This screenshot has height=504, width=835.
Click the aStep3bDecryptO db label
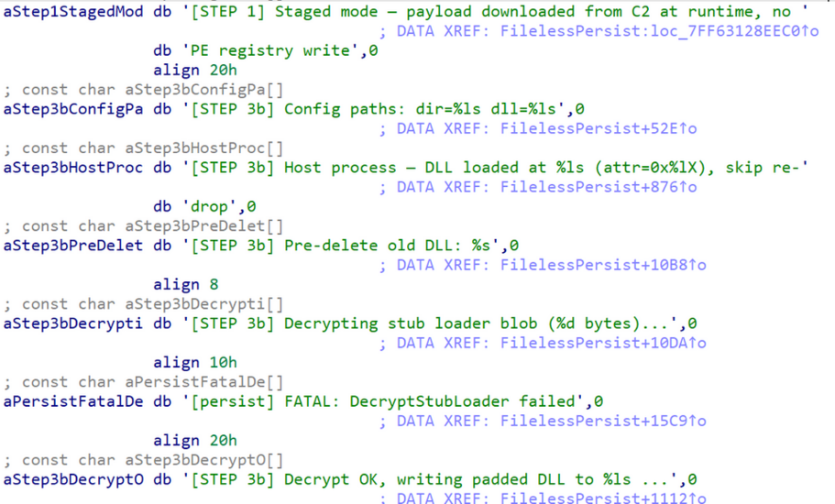(x=73, y=480)
